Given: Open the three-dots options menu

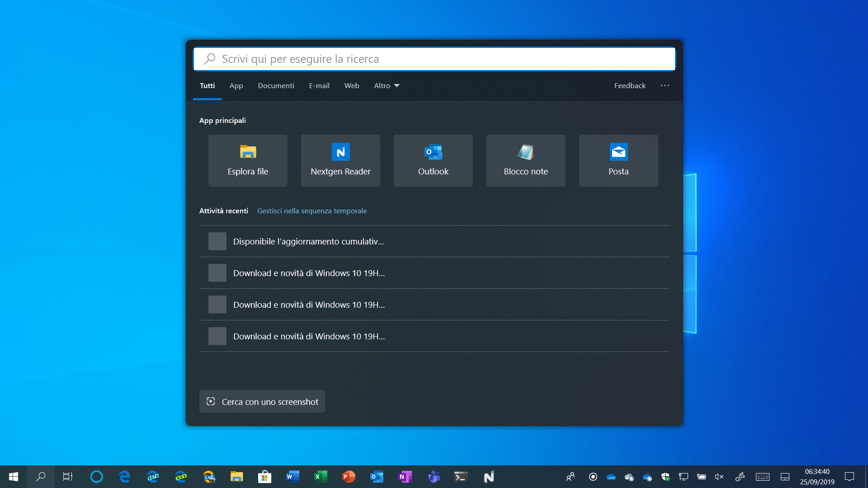Looking at the screenshot, I should [x=665, y=85].
